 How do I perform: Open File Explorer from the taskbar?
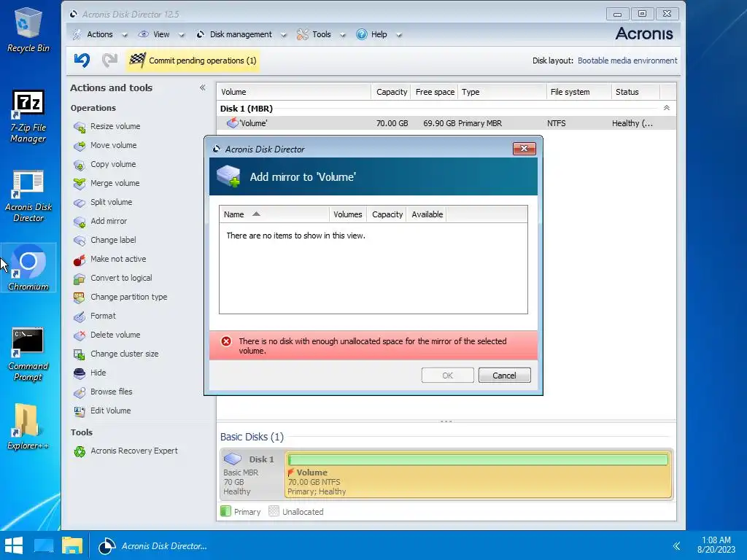point(72,545)
